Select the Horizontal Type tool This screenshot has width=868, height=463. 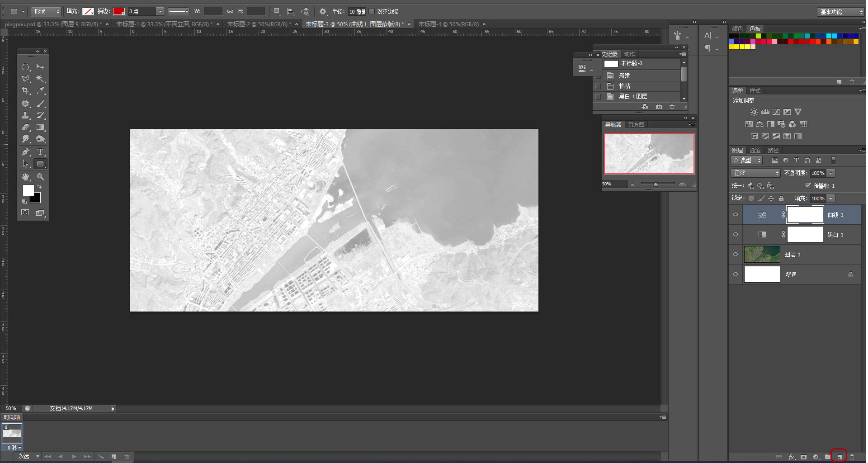tap(40, 152)
